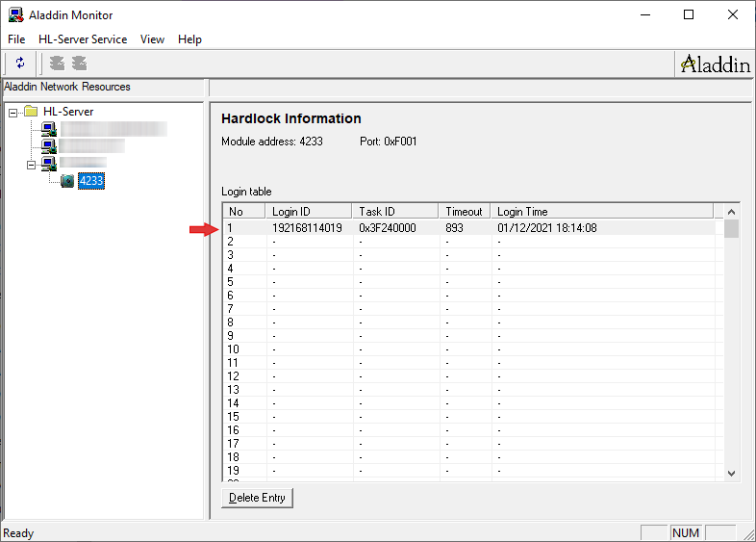756x542 pixels.
Task: Click the Aladdin logo in toolbar
Action: (x=716, y=64)
